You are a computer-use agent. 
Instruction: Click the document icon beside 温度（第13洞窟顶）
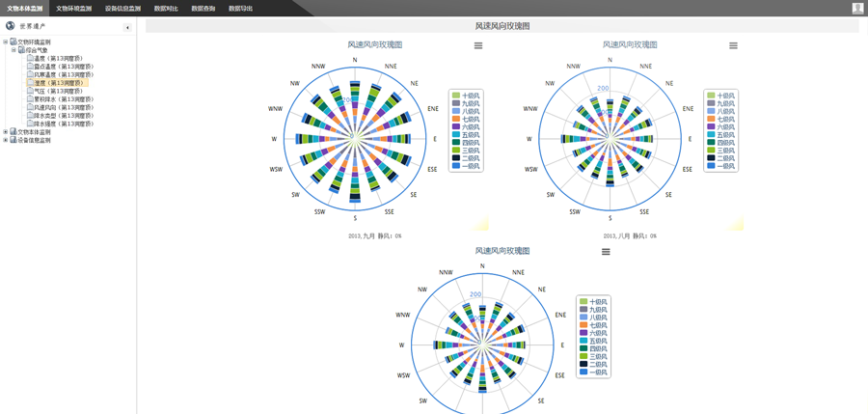point(30,59)
